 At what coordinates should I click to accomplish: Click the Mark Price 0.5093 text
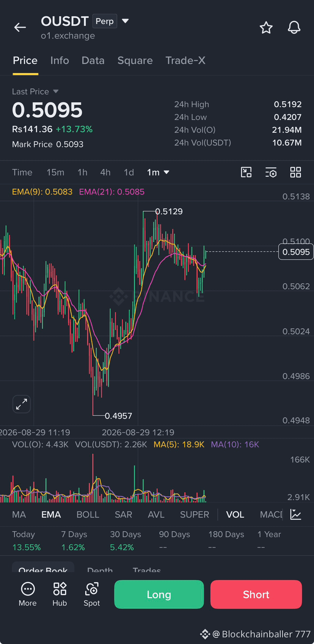(x=48, y=144)
